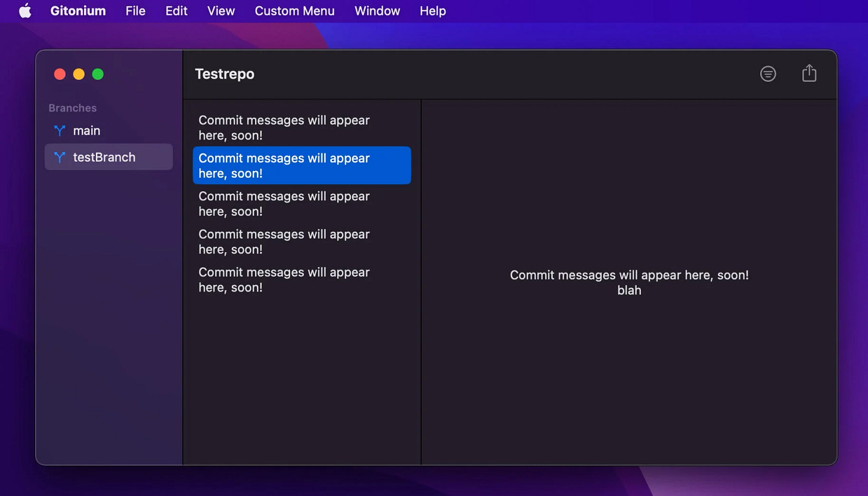Open the Custom Menu
The width and height of the screenshot is (868, 496).
point(294,11)
